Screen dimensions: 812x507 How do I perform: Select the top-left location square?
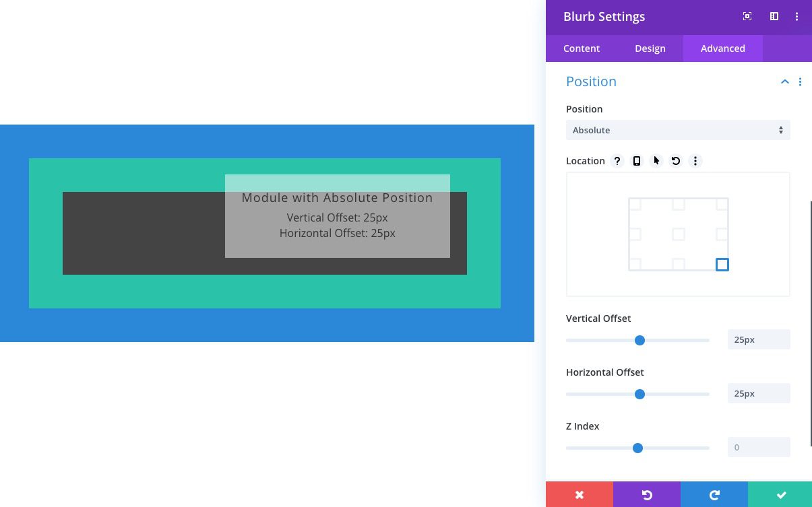tap(634, 203)
